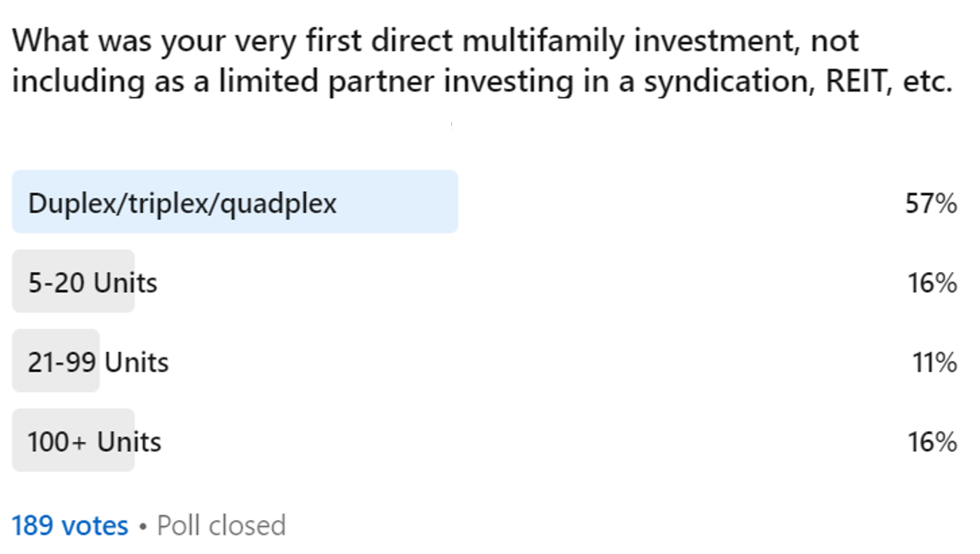Click the bullet separator before Poll closed

(142, 526)
